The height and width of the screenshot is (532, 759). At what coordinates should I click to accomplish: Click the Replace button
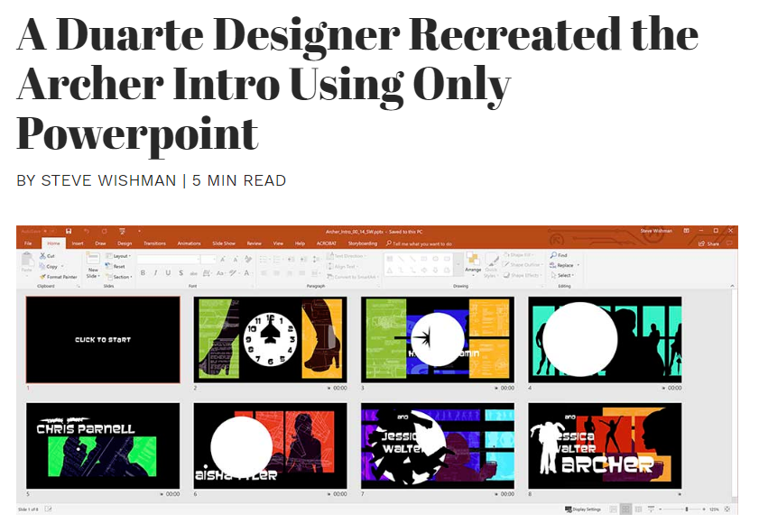point(564,265)
